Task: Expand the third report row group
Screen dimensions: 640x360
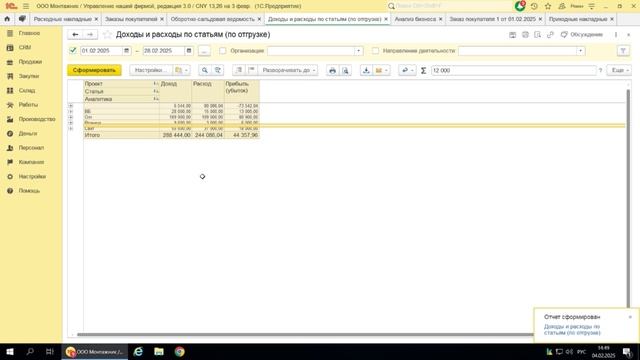Action: click(x=71, y=117)
